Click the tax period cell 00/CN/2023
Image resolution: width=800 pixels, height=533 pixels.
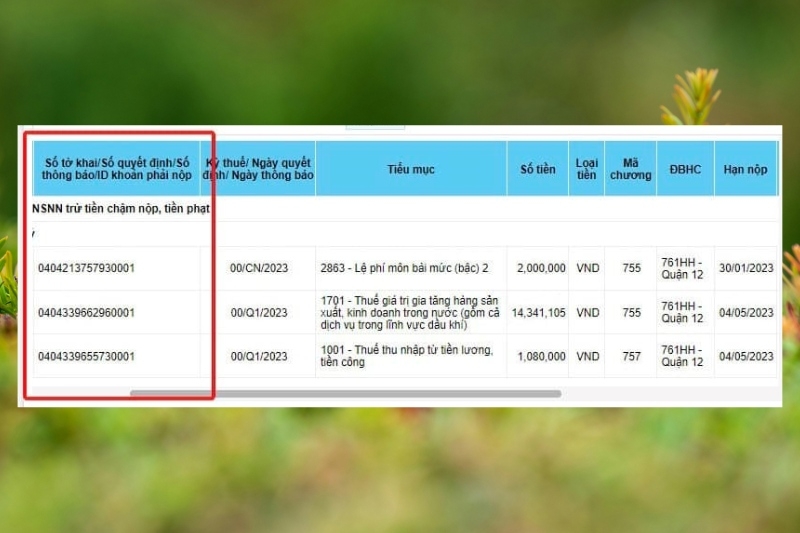[x=259, y=268]
